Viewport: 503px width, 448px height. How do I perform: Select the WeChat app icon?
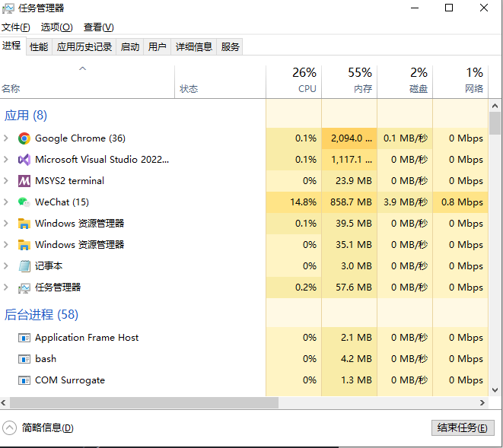point(24,202)
